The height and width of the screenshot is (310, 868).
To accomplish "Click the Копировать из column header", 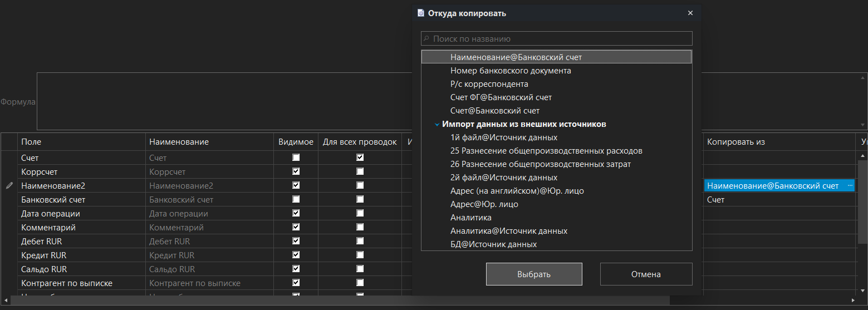I will pos(779,142).
